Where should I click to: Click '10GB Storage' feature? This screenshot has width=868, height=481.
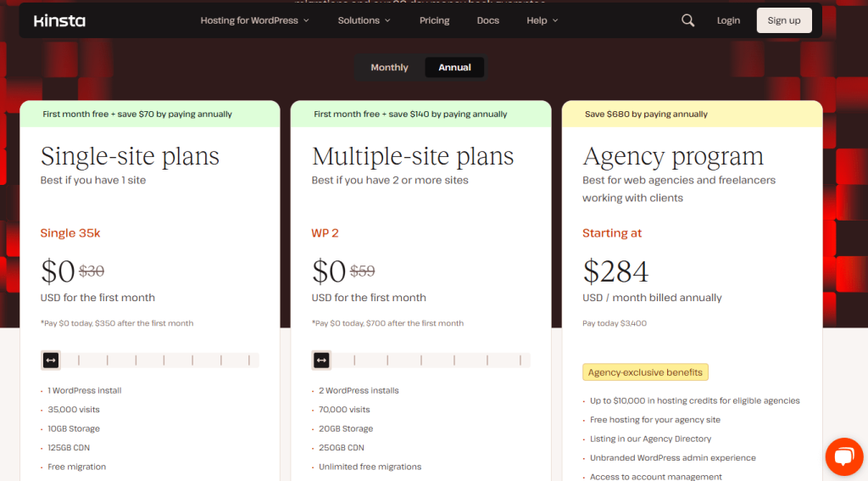tap(74, 428)
